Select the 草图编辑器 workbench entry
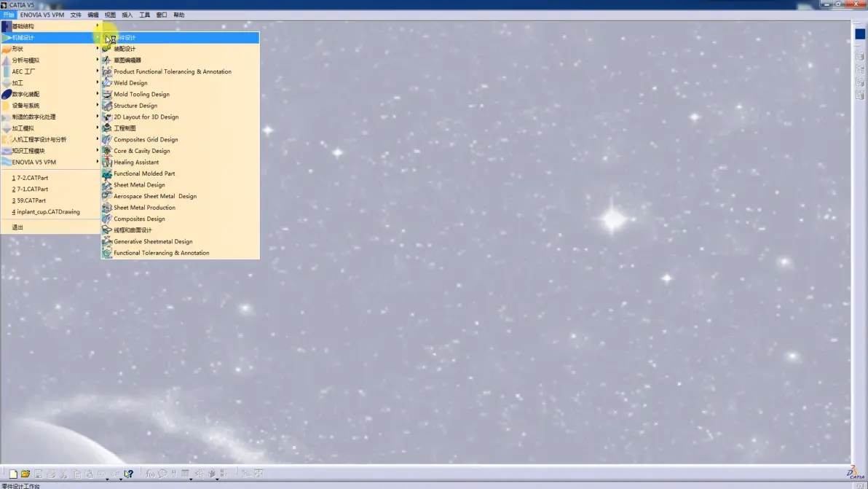The height and width of the screenshot is (489, 868). 181,60
